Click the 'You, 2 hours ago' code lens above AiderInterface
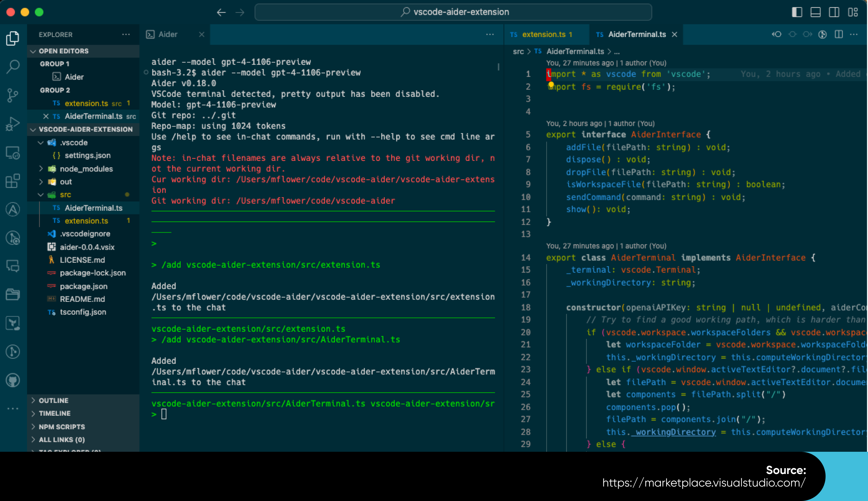The width and height of the screenshot is (868, 501). tap(601, 124)
